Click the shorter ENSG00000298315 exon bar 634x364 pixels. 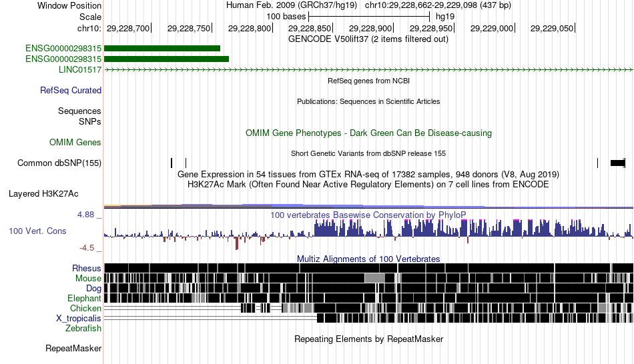[x=162, y=49]
